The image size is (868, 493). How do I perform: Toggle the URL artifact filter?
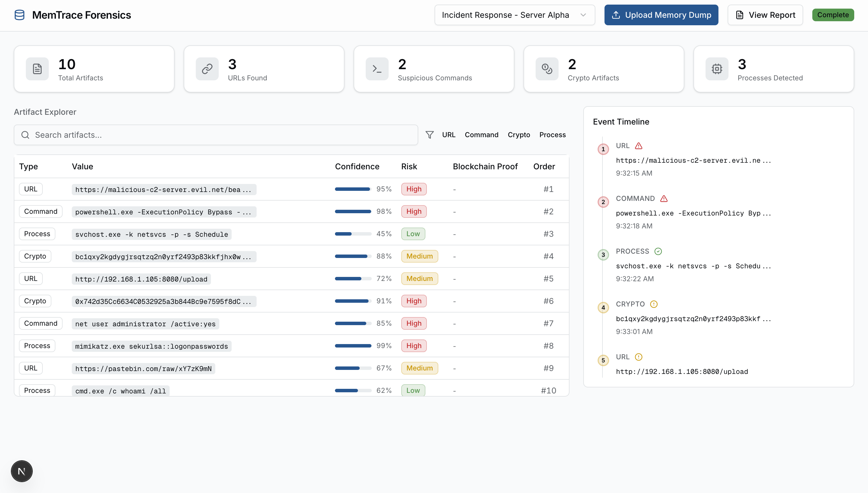(448, 135)
